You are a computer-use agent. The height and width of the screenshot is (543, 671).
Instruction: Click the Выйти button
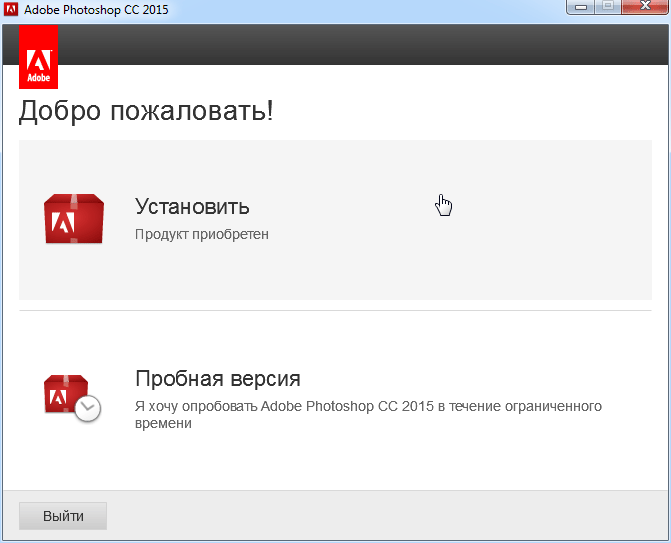[63, 516]
